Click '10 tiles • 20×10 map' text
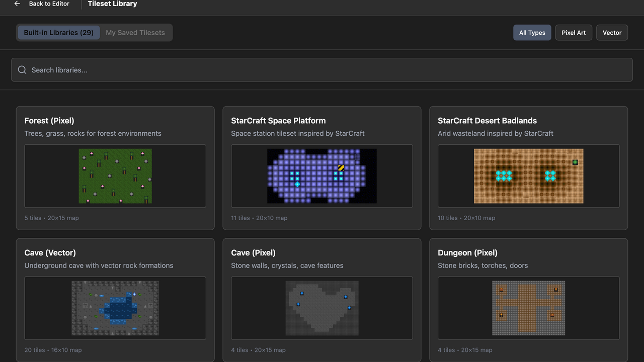 click(466, 218)
